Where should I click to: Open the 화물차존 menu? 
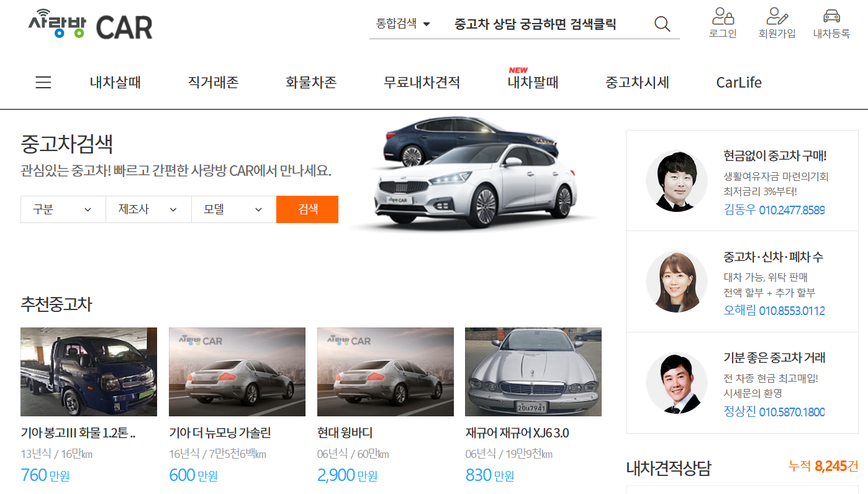[311, 82]
